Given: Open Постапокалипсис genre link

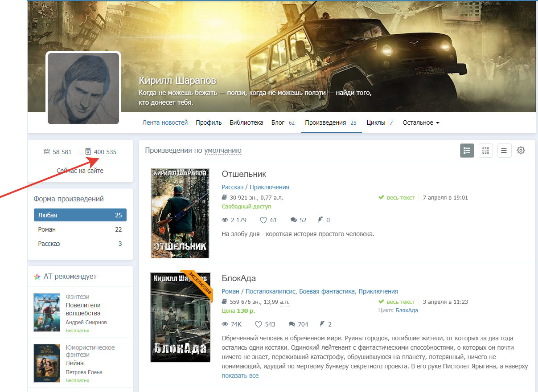Looking at the screenshot, I should coord(270,291).
